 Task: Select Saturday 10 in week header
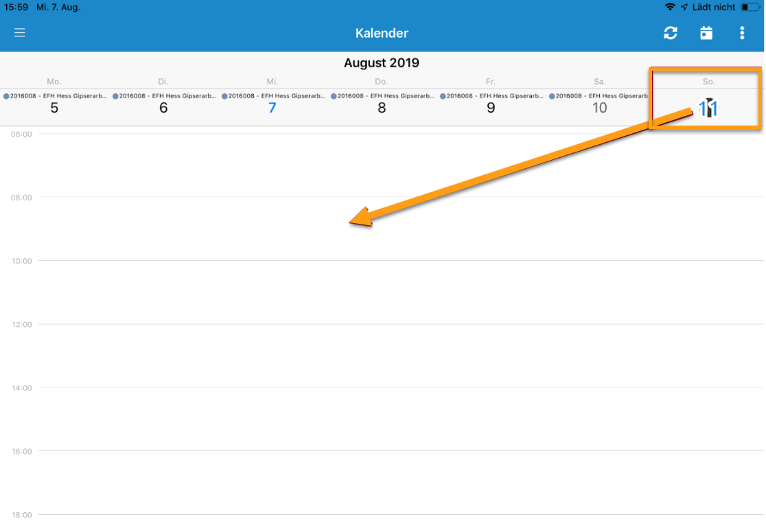[599, 108]
